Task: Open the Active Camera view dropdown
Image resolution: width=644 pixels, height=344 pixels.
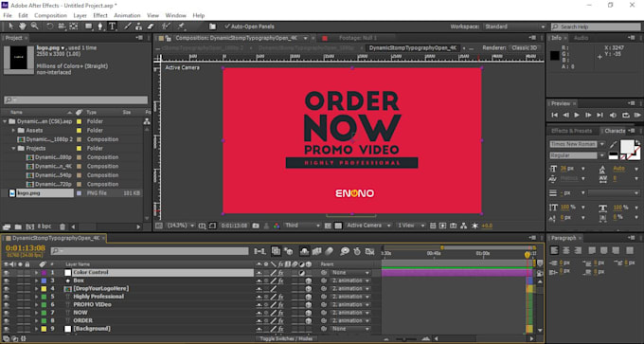Action: point(368,226)
